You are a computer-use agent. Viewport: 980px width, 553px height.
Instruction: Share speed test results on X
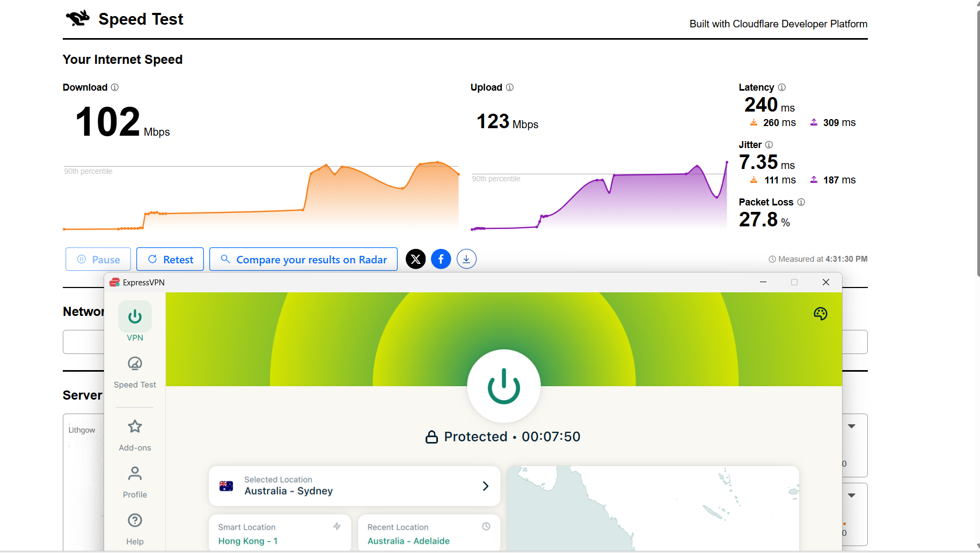pyautogui.click(x=415, y=259)
